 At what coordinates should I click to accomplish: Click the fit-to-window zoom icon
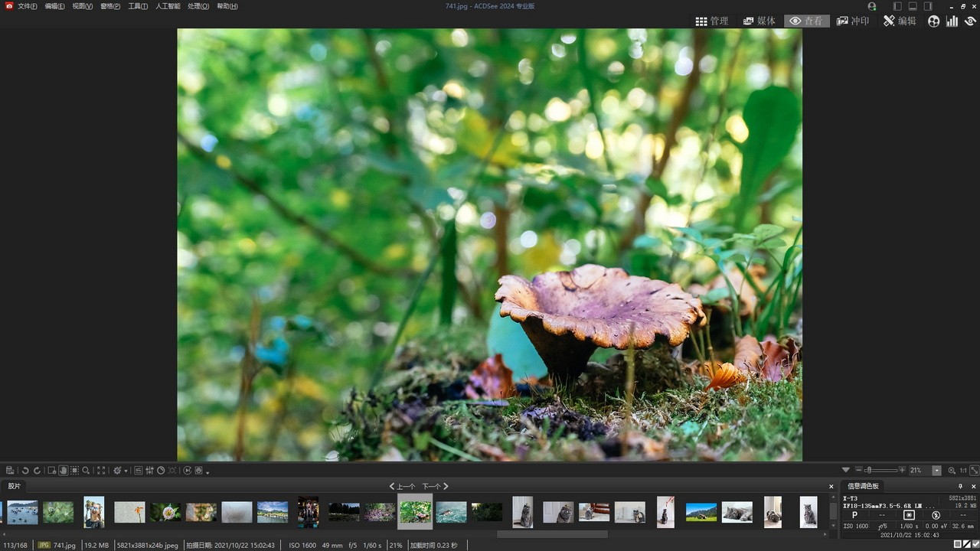click(975, 471)
